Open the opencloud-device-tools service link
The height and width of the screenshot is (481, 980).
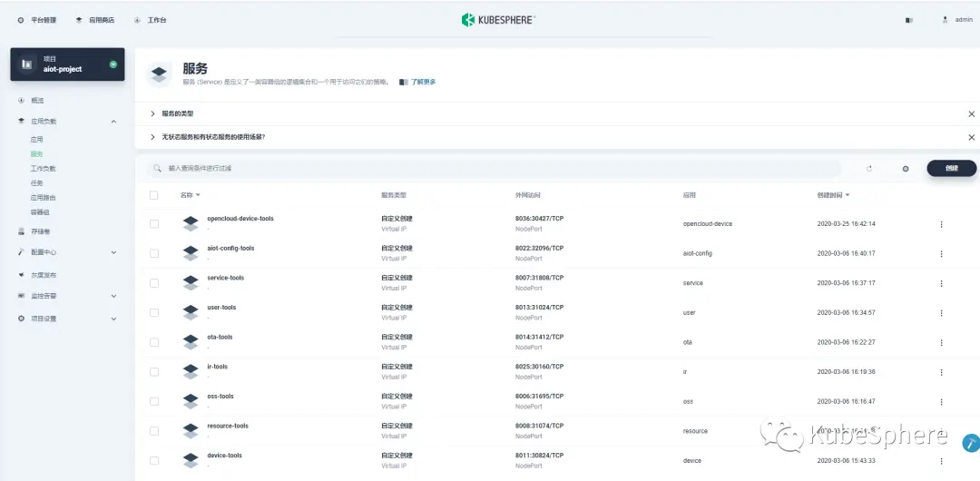pos(240,219)
